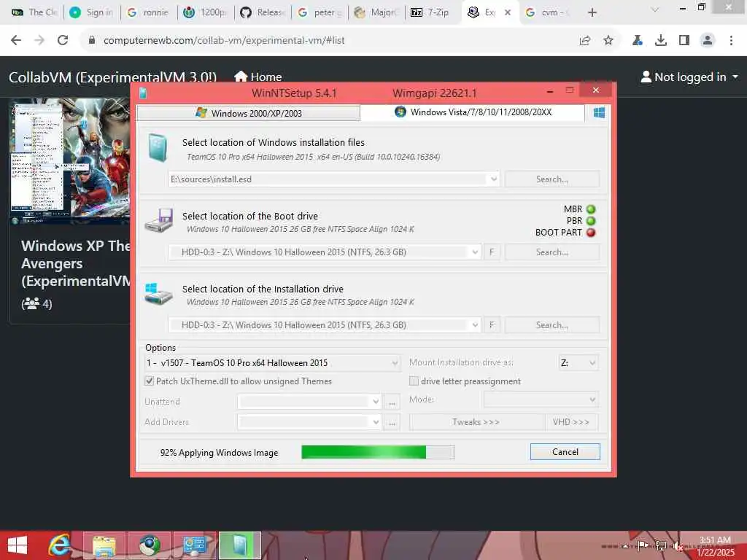The width and height of the screenshot is (747, 560).
Task: Switch to the GitHub Releases browser tab
Action: pos(263,12)
